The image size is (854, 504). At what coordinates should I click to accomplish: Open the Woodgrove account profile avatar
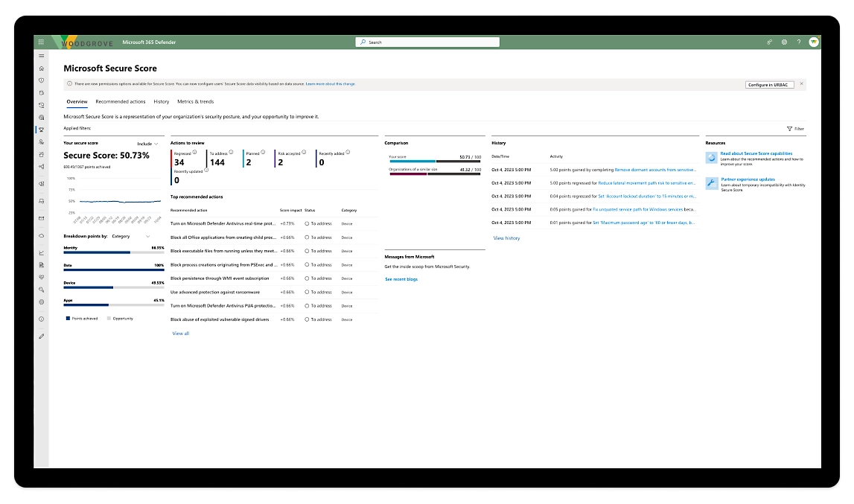[813, 42]
